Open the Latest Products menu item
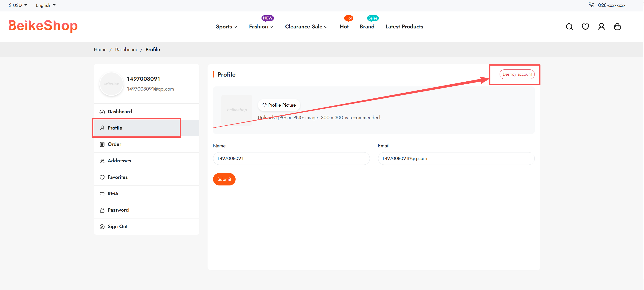 point(404,27)
